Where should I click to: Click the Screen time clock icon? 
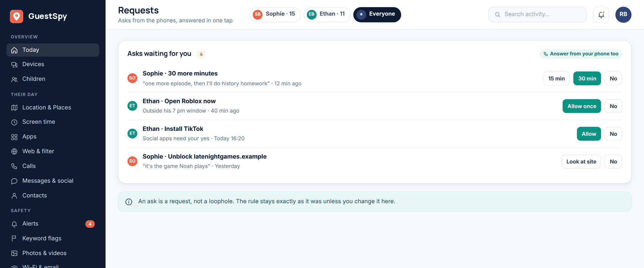(x=14, y=122)
